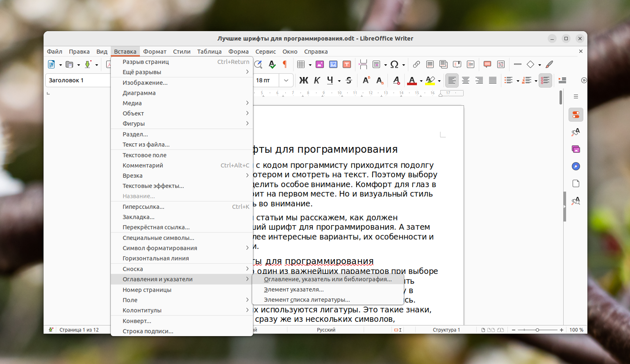Expand the Сноска submenu
Viewport: 630px width, 364px height.
click(x=181, y=269)
